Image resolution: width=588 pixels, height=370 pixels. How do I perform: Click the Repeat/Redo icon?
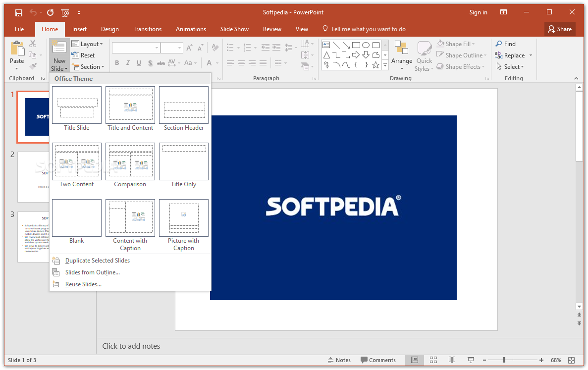coord(50,13)
